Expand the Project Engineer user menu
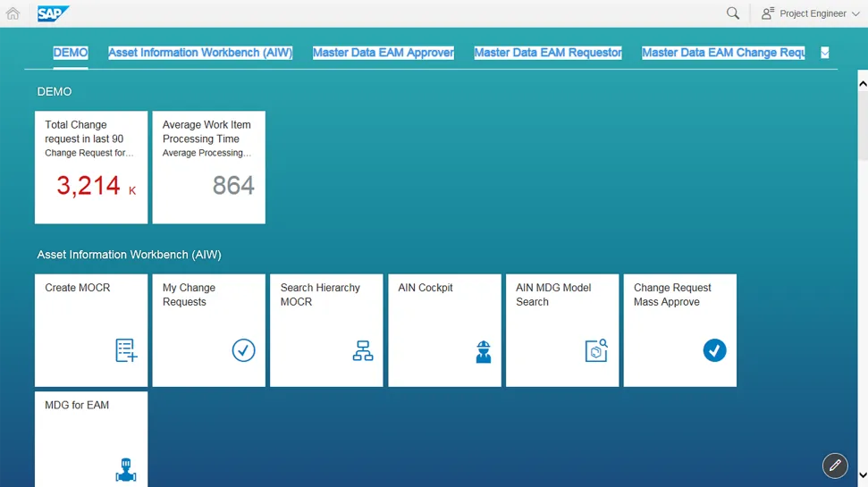Image resolution: width=868 pixels, height=487 pixels. (810, 13)
